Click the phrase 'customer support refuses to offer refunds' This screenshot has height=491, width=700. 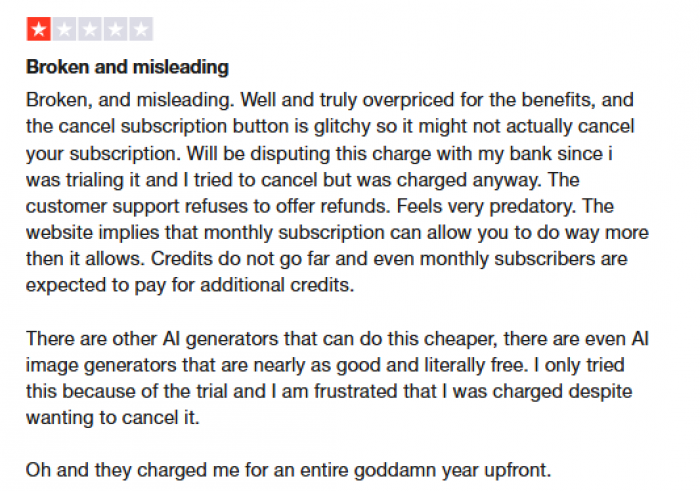pos(208,206)
